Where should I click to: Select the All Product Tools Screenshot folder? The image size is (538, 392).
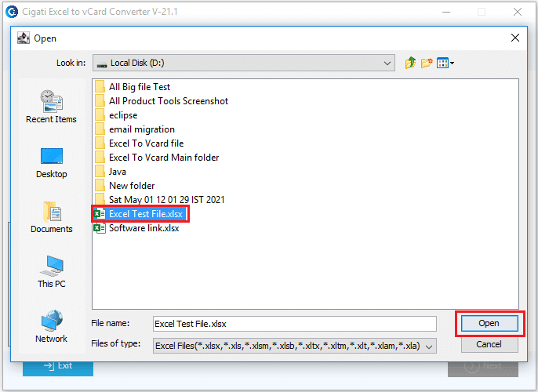click(x=169, y=101)
